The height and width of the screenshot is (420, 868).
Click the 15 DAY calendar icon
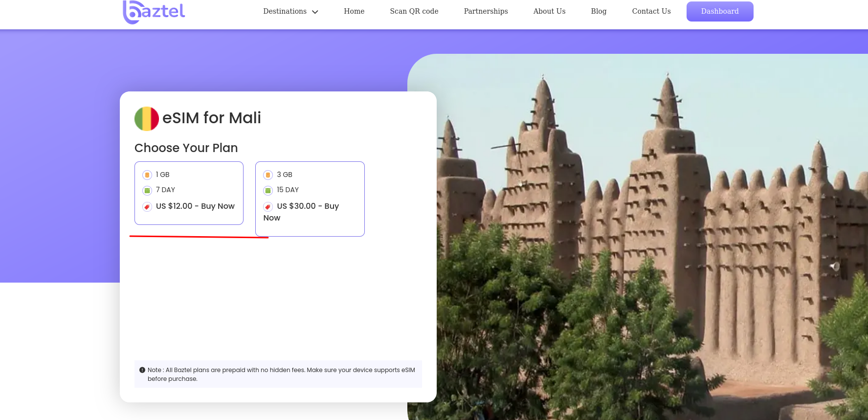pos(268,191)
